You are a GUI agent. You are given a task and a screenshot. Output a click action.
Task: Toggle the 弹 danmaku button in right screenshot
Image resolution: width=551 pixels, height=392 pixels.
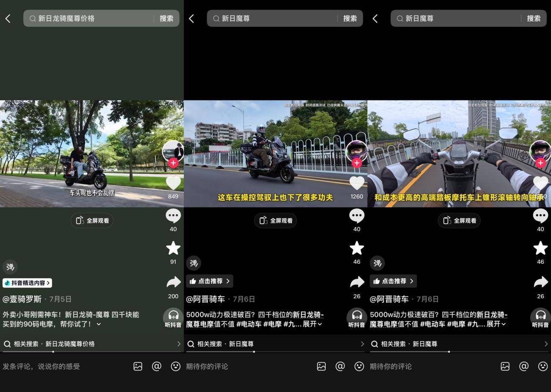(x=377, y=263)
